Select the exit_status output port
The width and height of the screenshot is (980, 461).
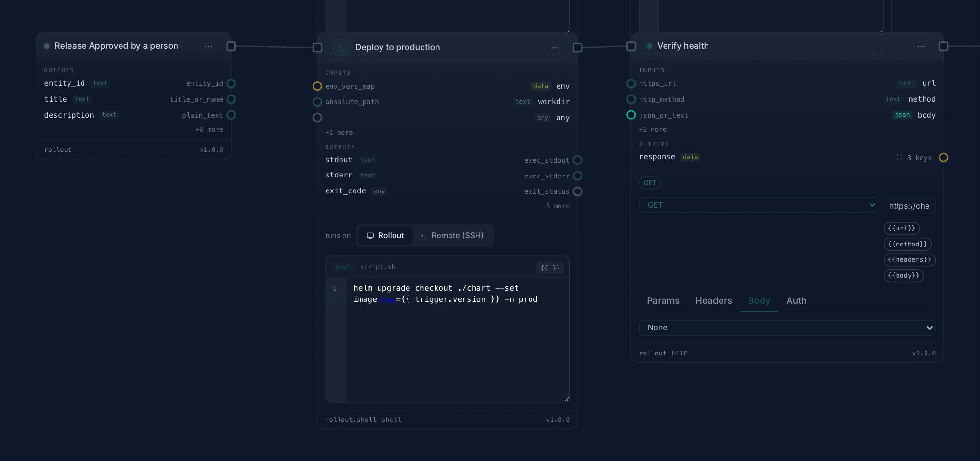[x=577, y=191]
